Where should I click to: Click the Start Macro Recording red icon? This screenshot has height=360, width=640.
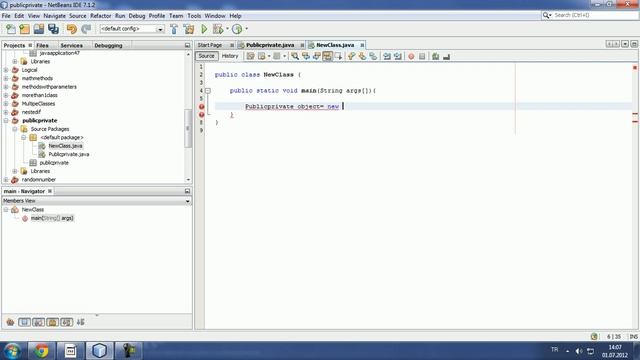pos(411,56)
